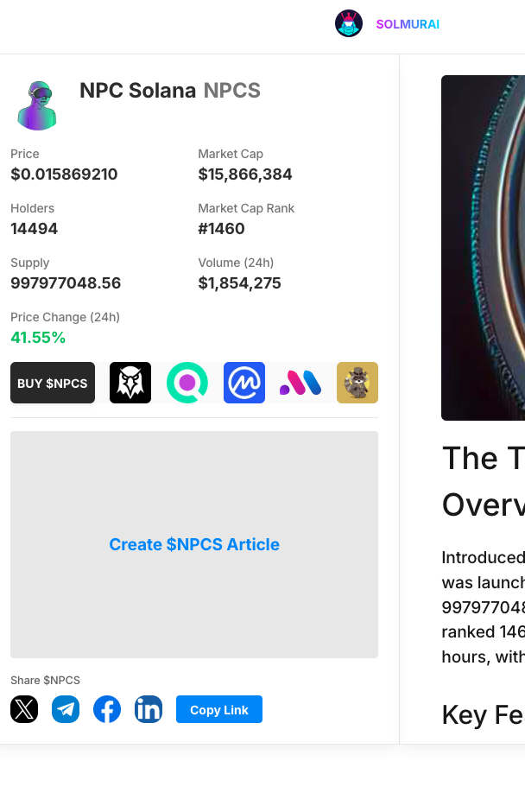The image size is (525, 812).
Task: Click the Create $NPCS Article link
Action: [194, 544]
